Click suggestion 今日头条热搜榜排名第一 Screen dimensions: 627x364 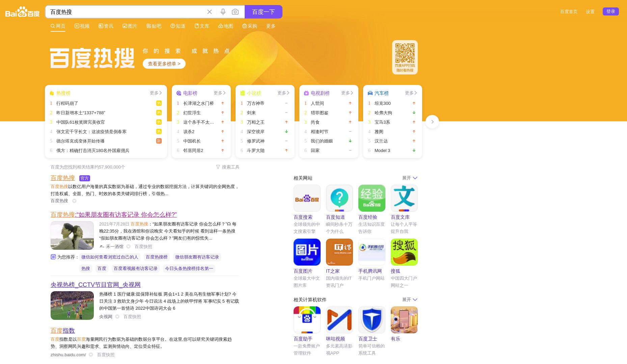[x=189, y=269]
